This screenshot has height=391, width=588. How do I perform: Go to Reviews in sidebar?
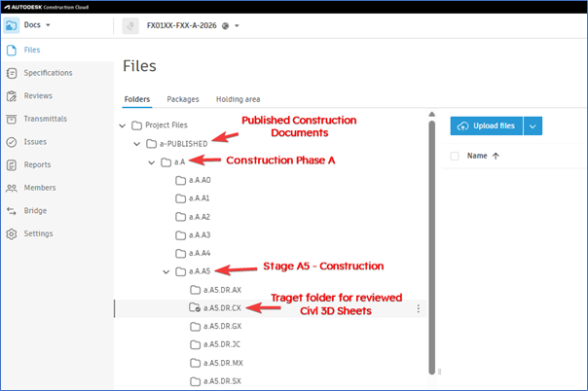pyautogui.click(x=38, y=96)
